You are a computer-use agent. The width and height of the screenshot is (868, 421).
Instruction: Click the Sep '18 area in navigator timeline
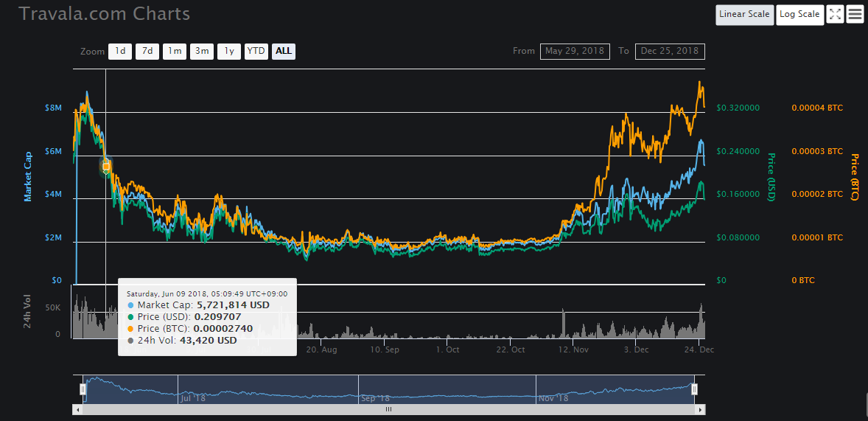(x=376, y=398)
